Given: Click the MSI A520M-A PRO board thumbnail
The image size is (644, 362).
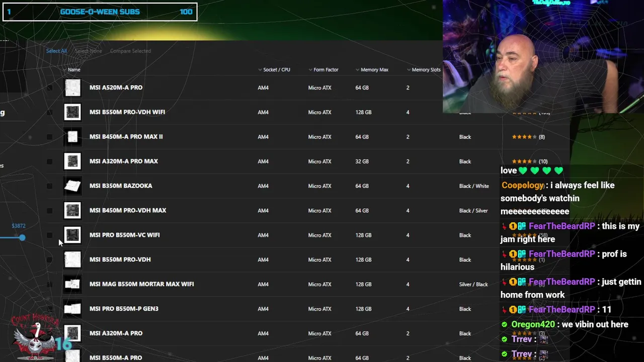Looking at the screenshot, I should click(72, 87).
